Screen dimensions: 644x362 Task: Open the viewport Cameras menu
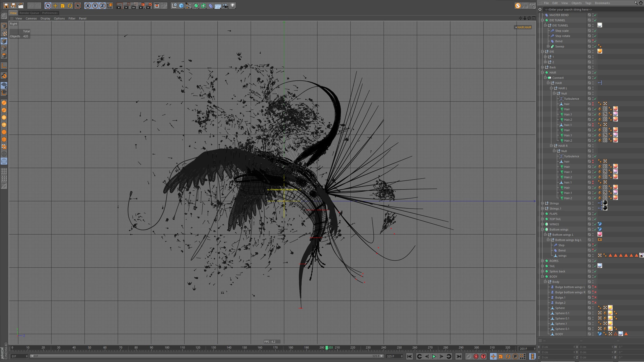(31, 19)
